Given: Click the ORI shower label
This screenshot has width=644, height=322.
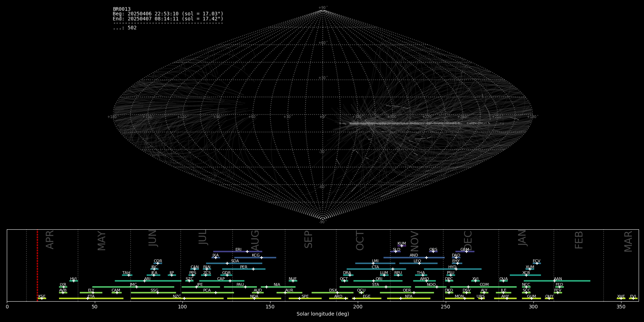Looking at the screenshot, I should pos(379,279).
